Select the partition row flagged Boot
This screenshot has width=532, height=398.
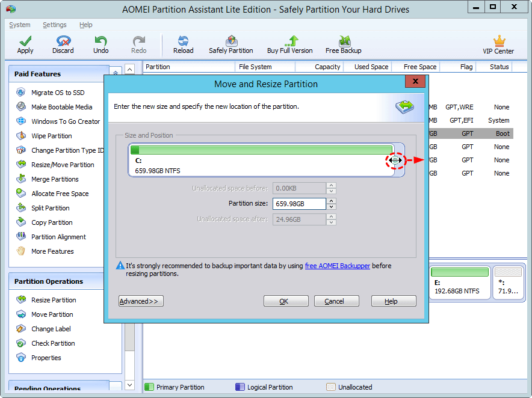coord(471,133)
